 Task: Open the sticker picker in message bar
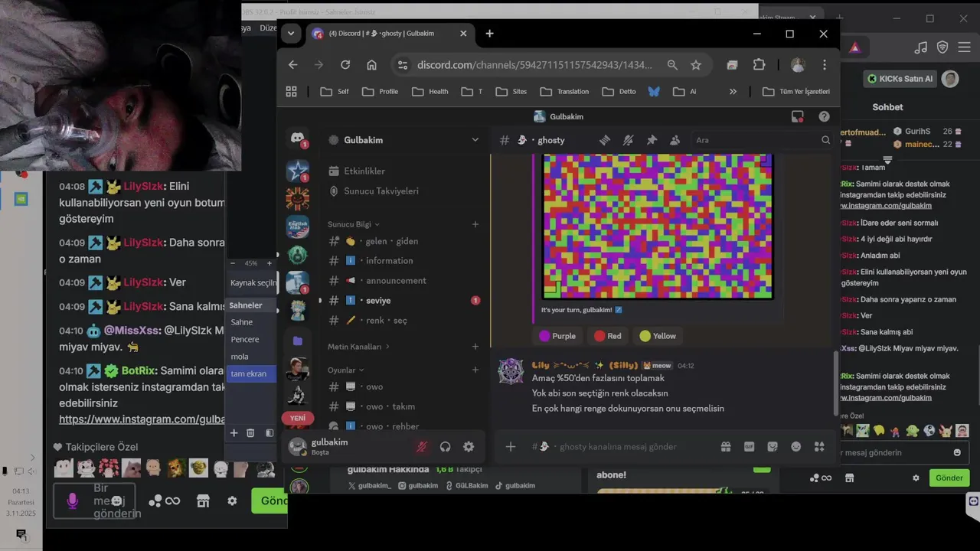[773, 447]
